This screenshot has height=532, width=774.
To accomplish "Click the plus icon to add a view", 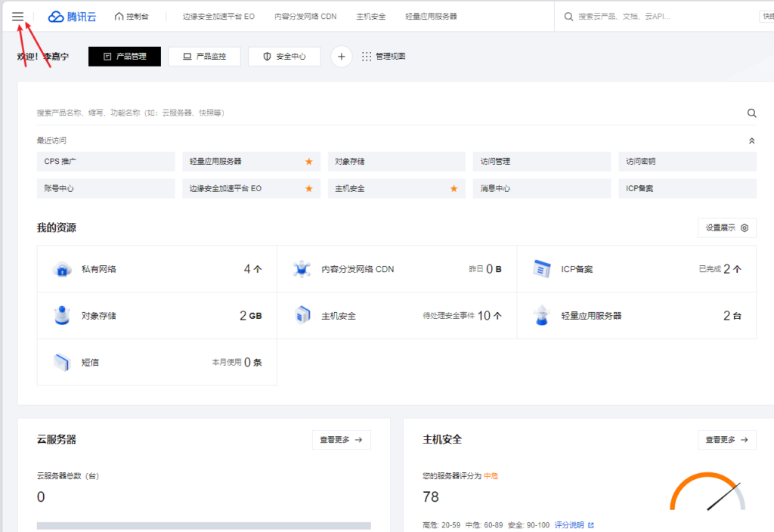I will [x=342, y=57].
